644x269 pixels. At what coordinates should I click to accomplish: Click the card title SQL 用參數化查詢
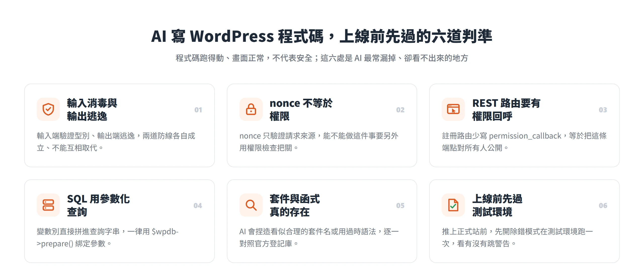click(98, 205)
